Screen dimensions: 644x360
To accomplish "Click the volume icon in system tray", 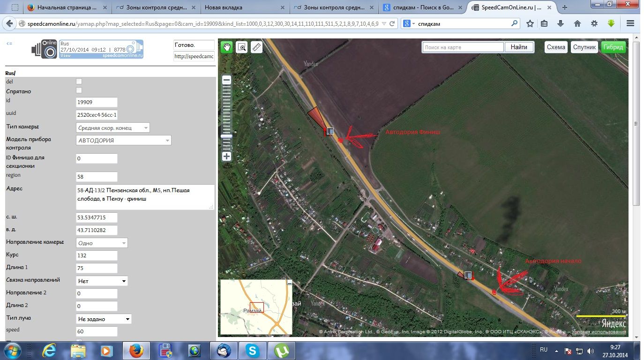I will coord(590,351).
